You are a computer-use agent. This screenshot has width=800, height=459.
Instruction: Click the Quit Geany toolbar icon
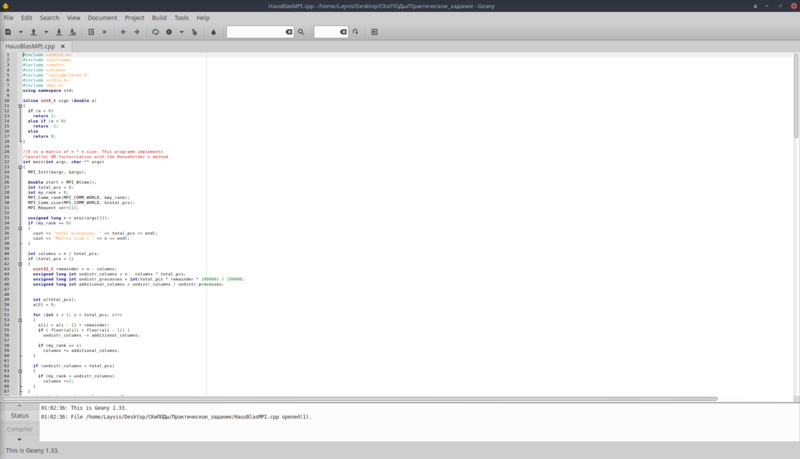click(374, 32)
